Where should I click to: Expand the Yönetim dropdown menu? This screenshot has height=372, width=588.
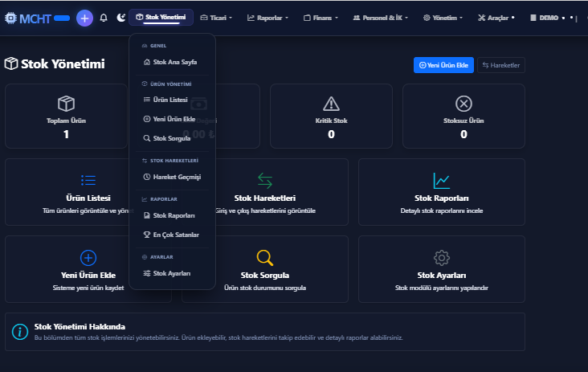click(443, 18)
